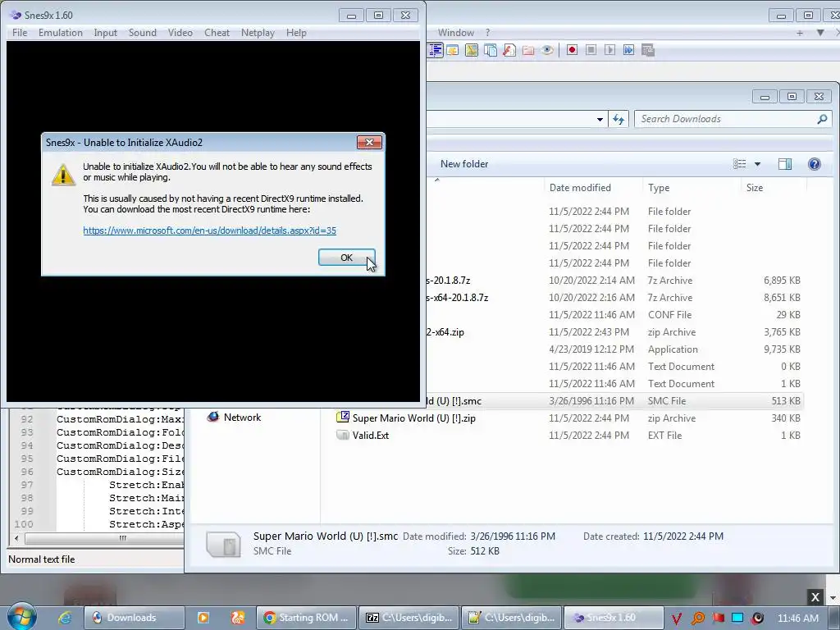Toggle the eye monitoring icon in Notepad++
The height and width of the screenshot is (630, 840).
pos(547,50)
